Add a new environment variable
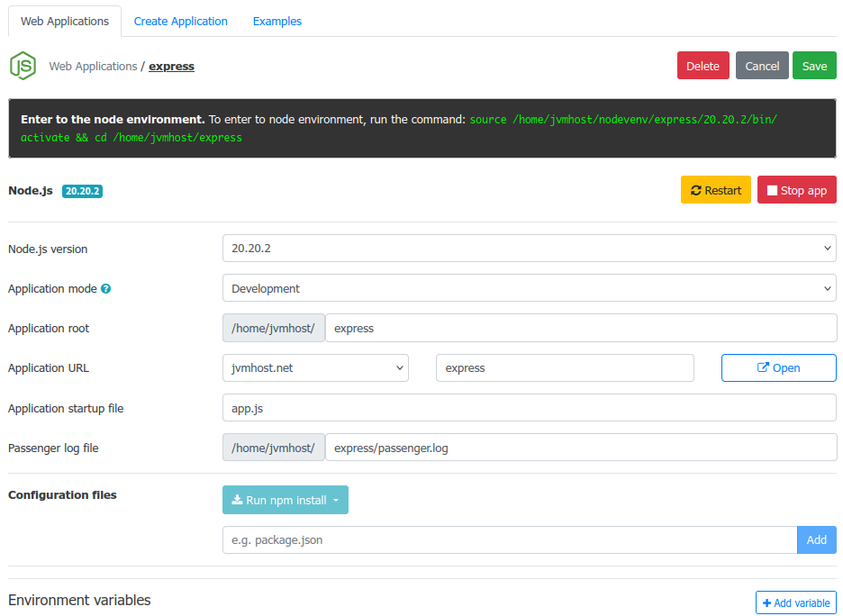The image size is (843, 616). tap(795, 602)
